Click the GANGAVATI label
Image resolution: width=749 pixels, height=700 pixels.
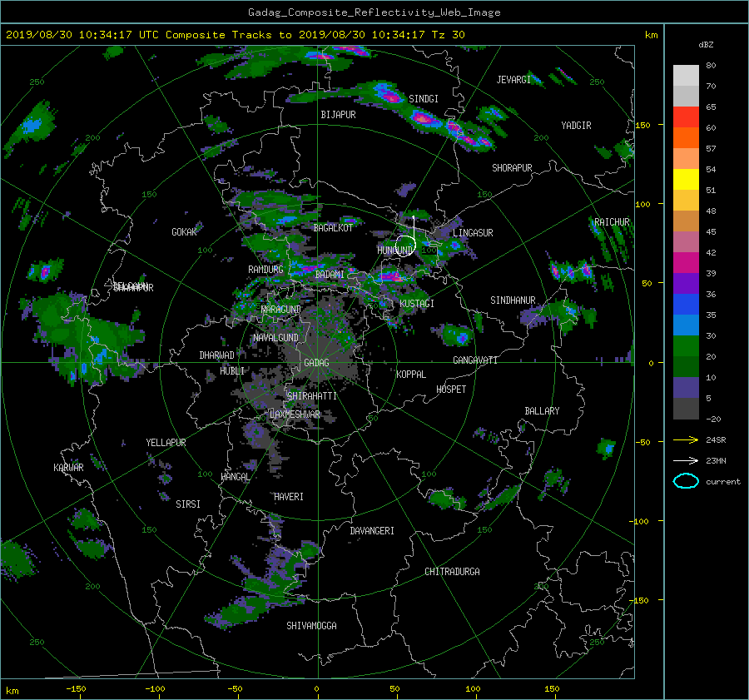point(475,360)
